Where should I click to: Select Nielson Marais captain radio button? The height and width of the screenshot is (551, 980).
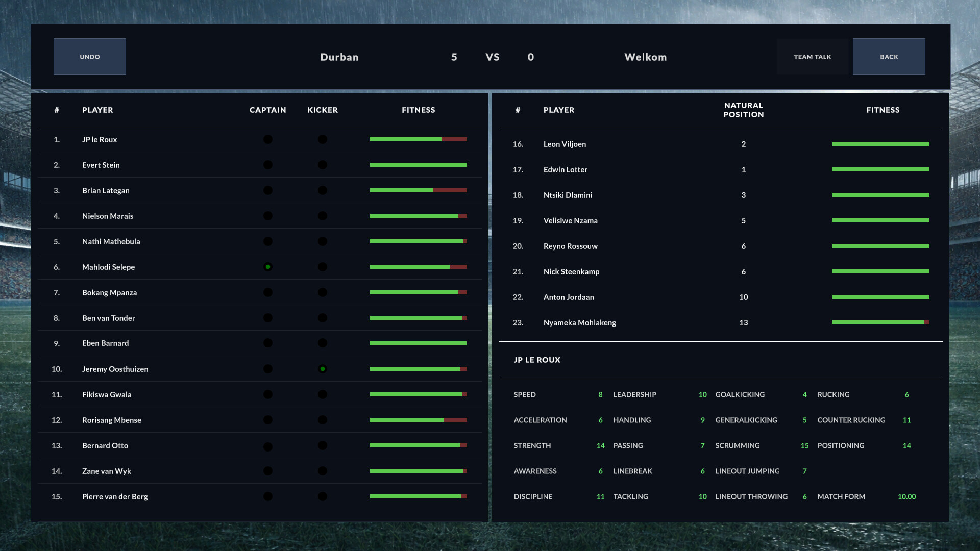click(x=268, y=216)
